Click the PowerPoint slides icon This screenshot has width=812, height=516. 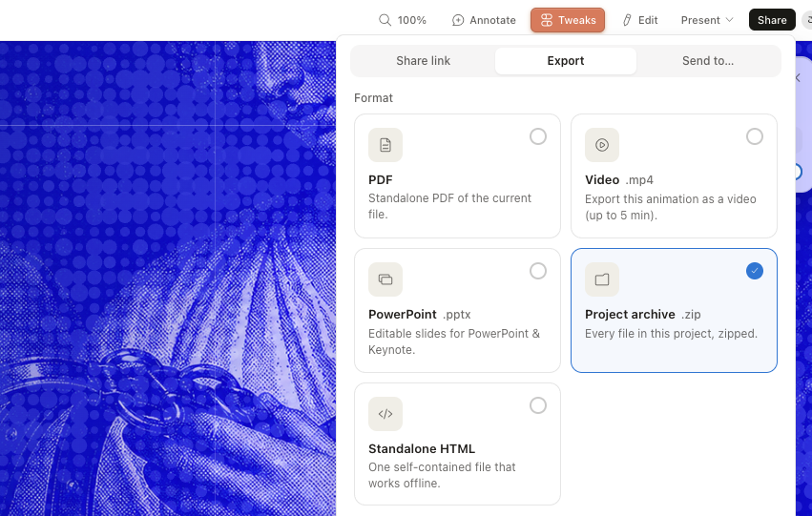[x=385, y=279]
